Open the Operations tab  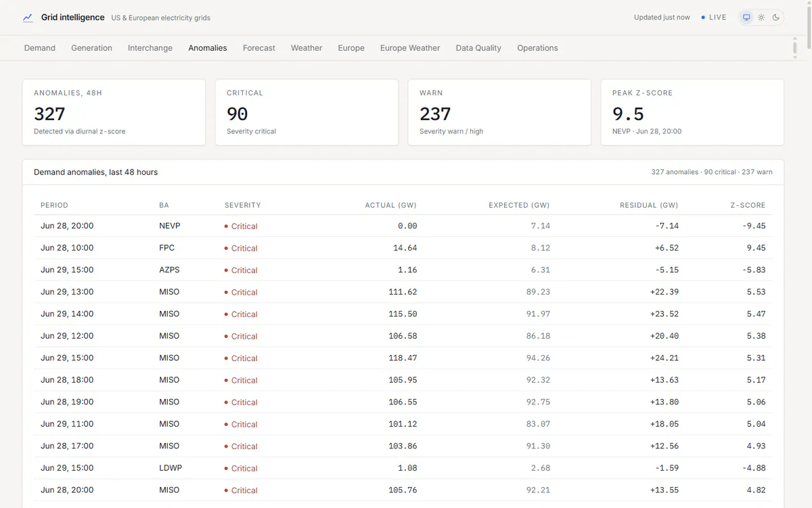coord(537,48)
